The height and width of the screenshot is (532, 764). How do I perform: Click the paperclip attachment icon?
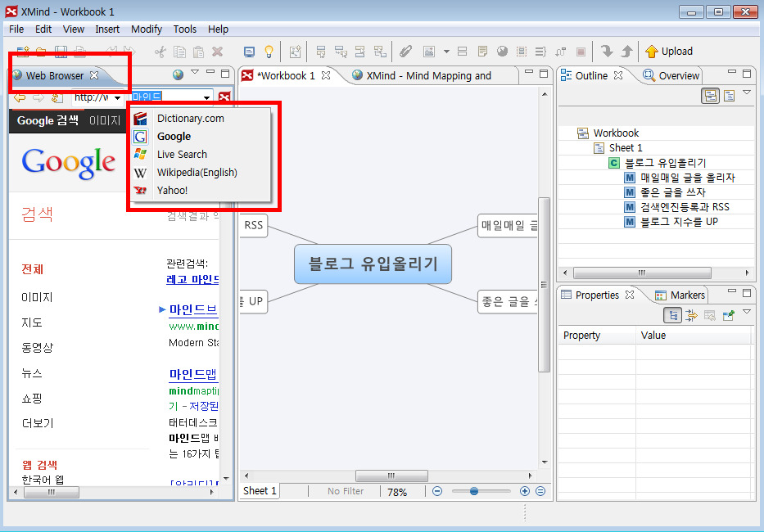point(405,52)
